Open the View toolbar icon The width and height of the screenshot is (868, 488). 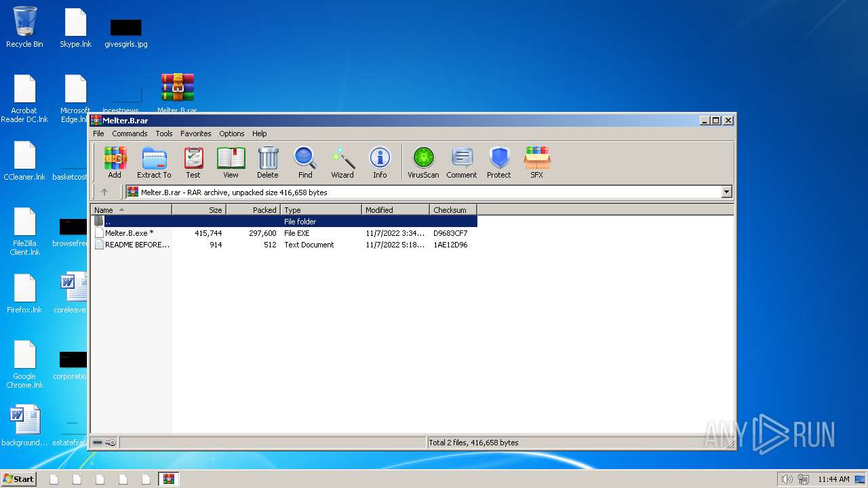[231, 163]
